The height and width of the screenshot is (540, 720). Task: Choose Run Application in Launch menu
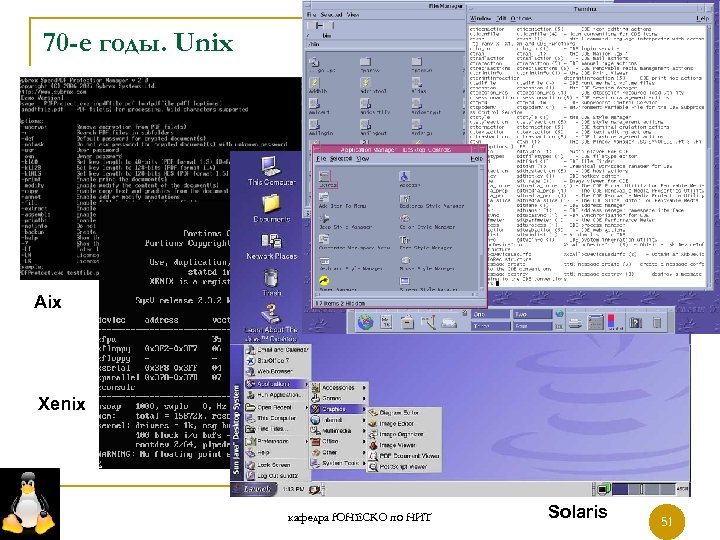click(x=277, y=394)
